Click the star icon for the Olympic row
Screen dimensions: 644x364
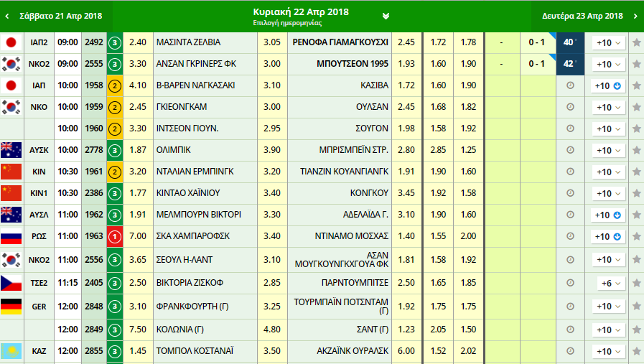pos(636,150)
